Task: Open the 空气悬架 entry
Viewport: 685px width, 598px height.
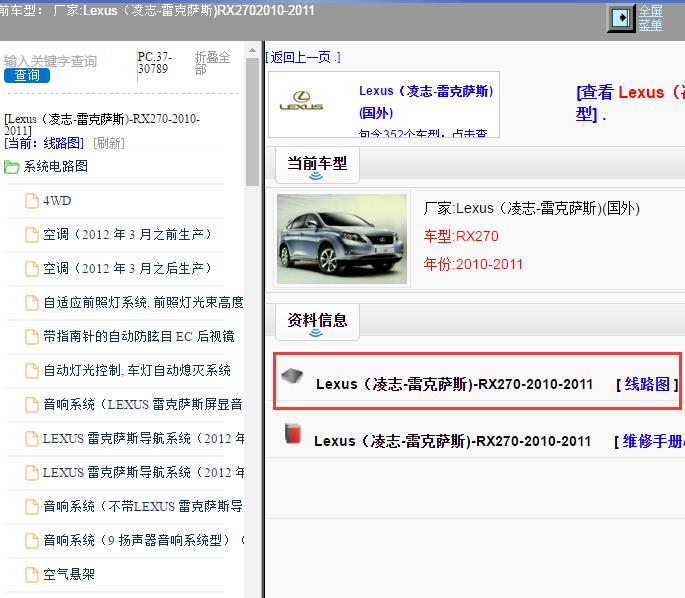Action: pyautogui.click(x=69, y=574)
